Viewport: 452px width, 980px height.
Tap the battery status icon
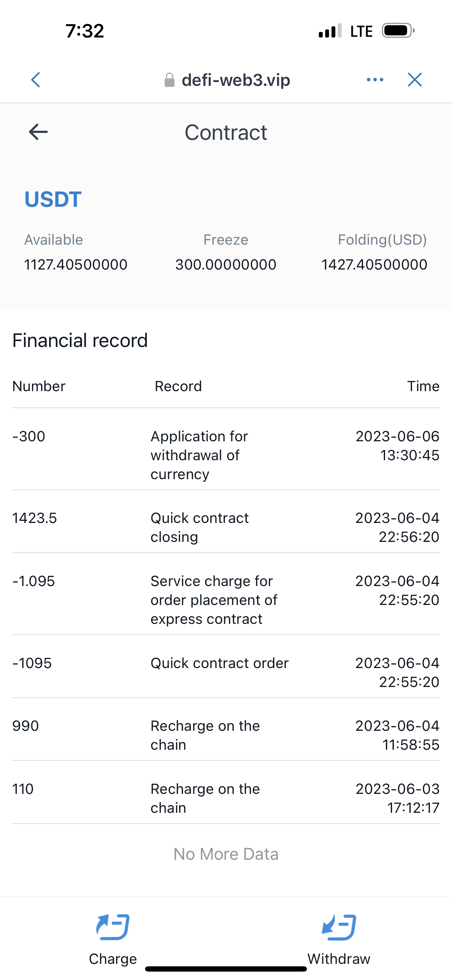[398, 31]
